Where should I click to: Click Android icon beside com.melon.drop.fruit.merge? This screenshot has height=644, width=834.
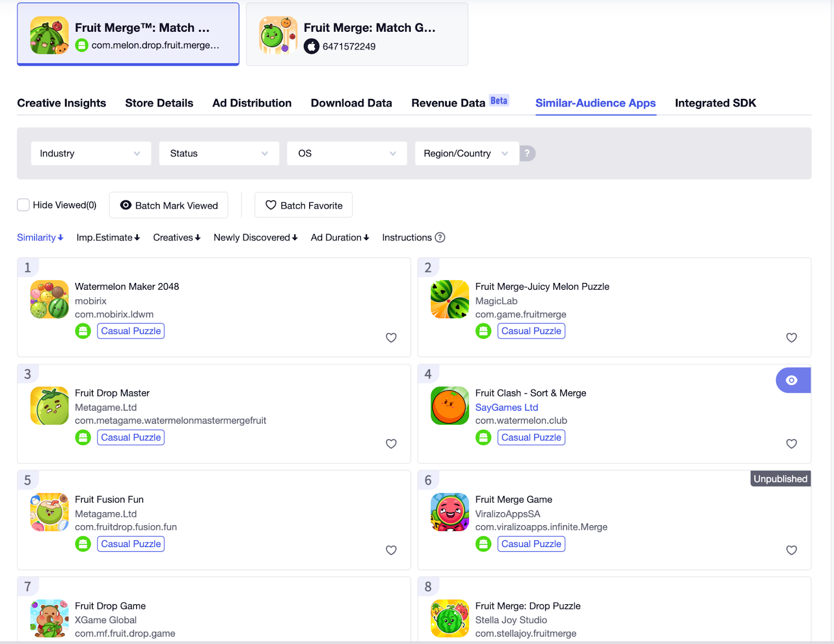pos(82,45)
